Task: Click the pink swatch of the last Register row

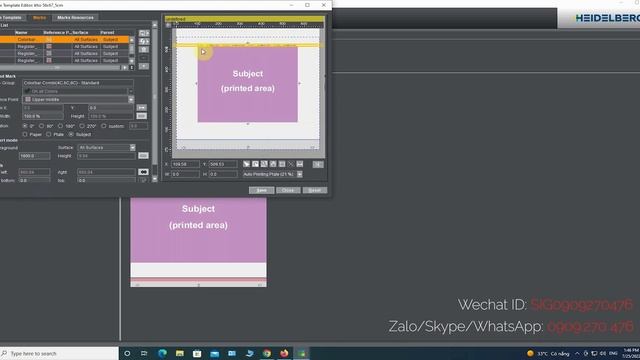Action: point(49,60)
